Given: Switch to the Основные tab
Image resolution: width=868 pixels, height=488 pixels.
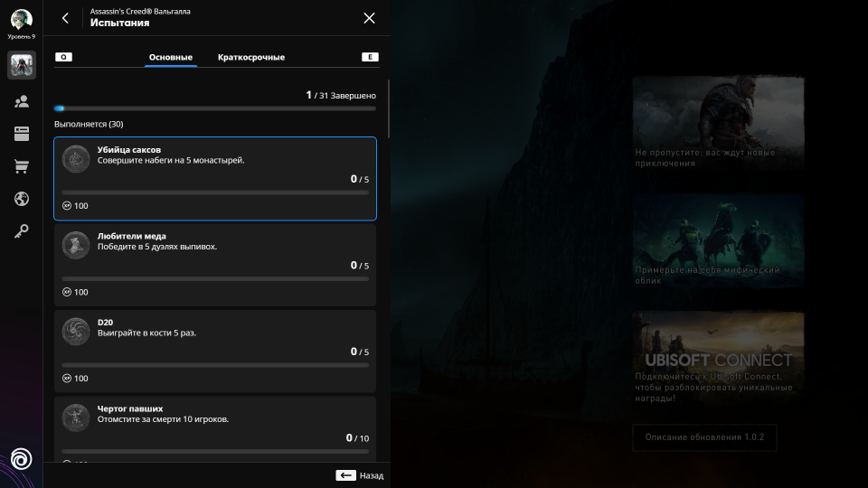Looking at the screenshot, I should tap(171, 57).
